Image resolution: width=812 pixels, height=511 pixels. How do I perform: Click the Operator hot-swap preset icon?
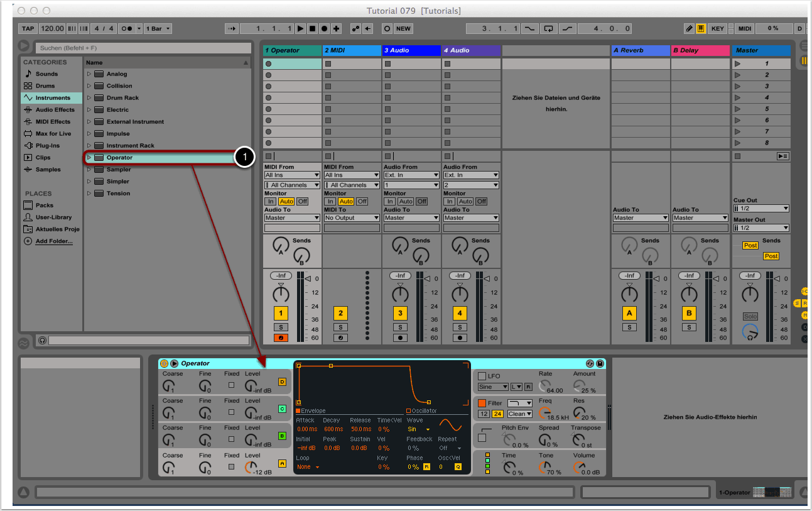590,363
